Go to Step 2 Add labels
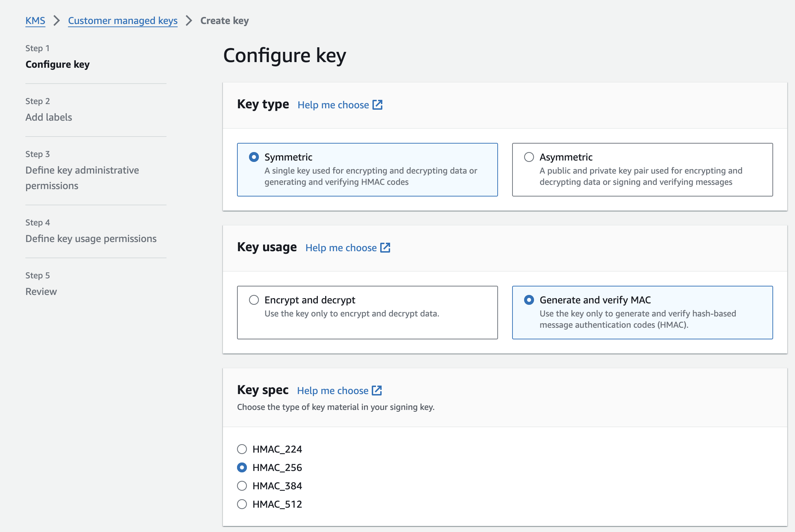The image size is (795, 532). click(x=49, y=117)
